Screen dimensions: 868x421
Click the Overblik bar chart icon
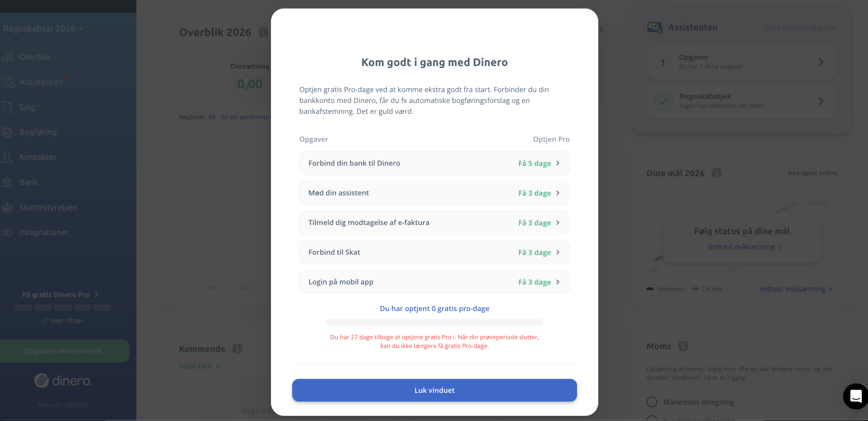click(x=7, y=57)
